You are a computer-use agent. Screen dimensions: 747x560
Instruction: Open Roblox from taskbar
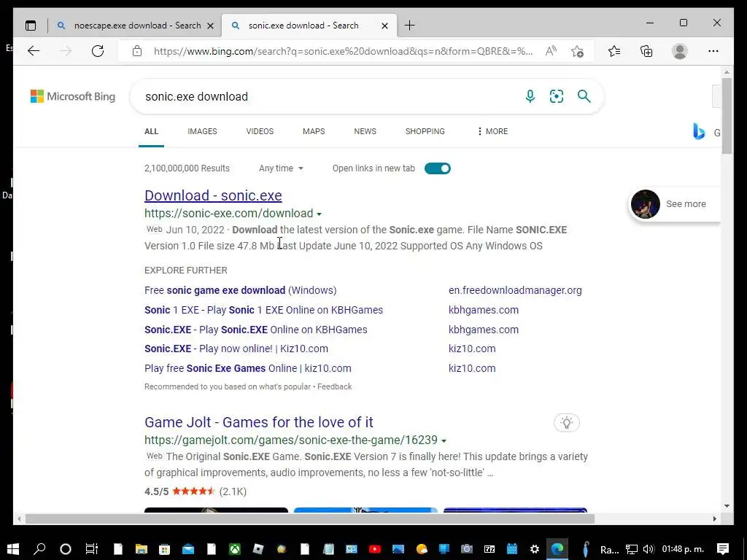[x=258, y=549]
